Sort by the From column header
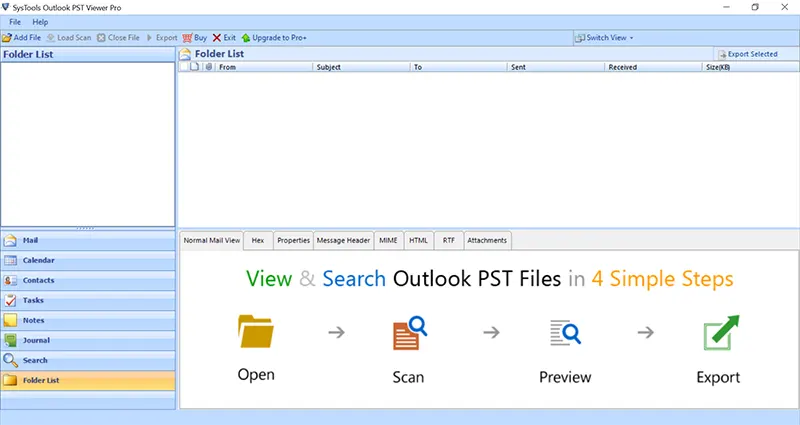Viewport: 800px width, 425px height. point(264,67)
